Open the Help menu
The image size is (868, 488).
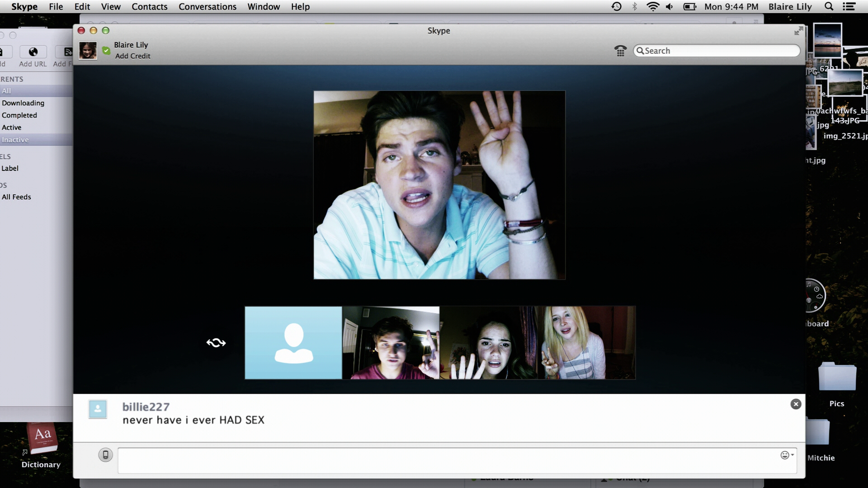[x=300, y=7]
